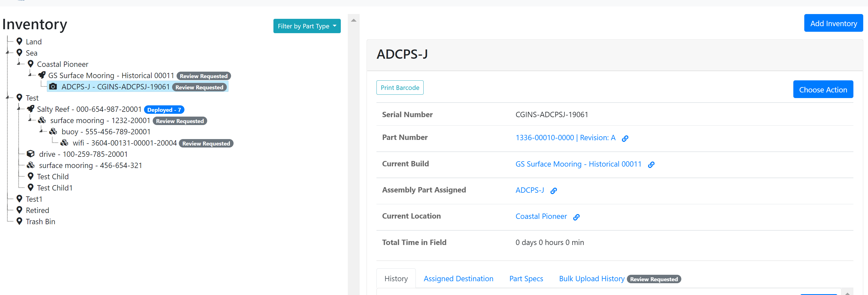The image size is (868, 295).
Task: Click the Print Barcode button
Action: coord(400,87)
